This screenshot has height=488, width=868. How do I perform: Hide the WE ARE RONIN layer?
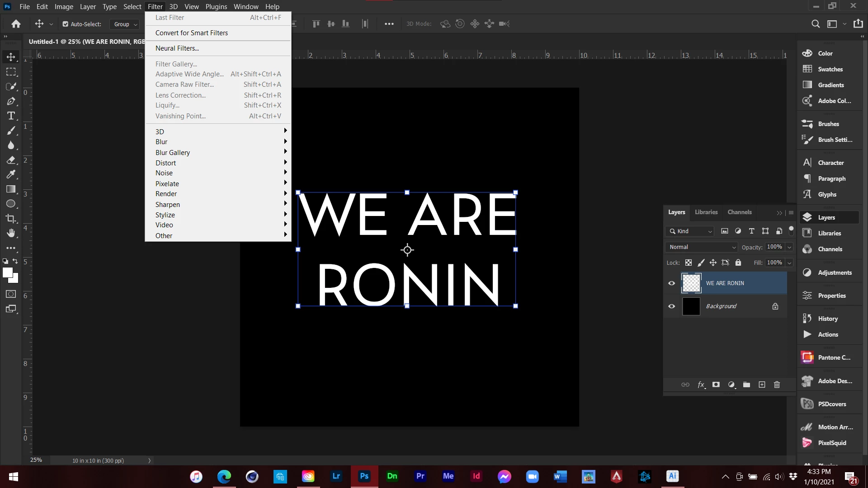(x=671, y=283)
